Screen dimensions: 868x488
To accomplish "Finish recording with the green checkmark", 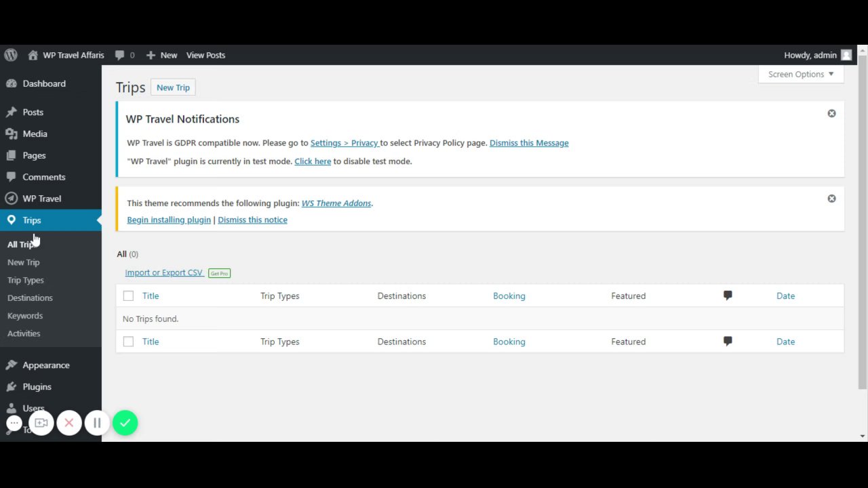I will [x=125, y=423].
